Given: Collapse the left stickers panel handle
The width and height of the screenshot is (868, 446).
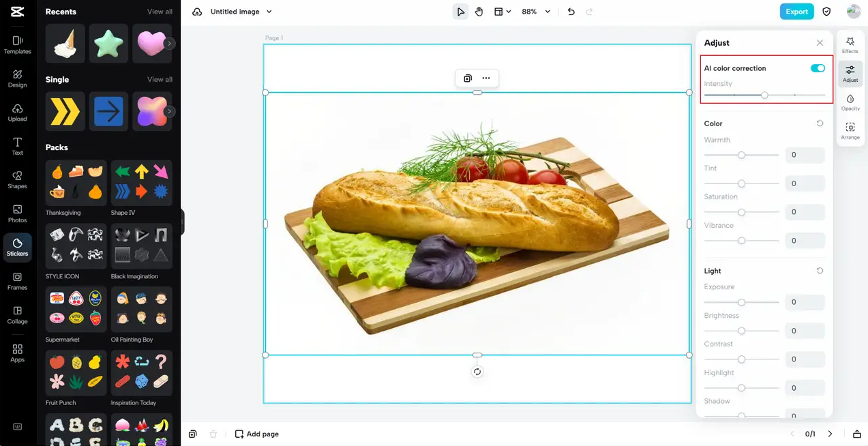Looking at the screenshot, I should (183, 222).
